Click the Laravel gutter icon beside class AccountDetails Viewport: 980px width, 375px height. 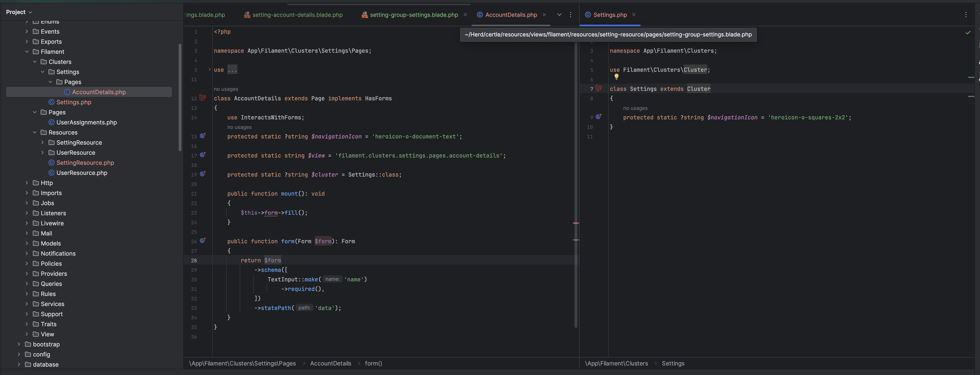(x=203, y=98)
